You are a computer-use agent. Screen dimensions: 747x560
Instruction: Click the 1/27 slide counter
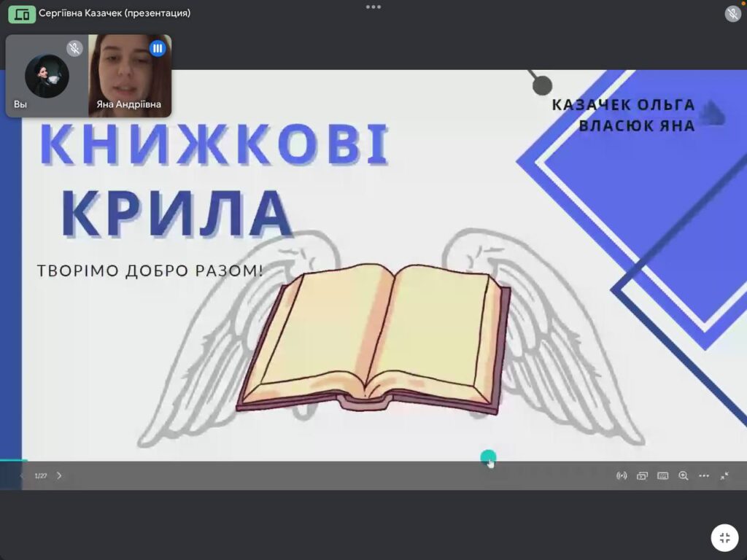41,475
